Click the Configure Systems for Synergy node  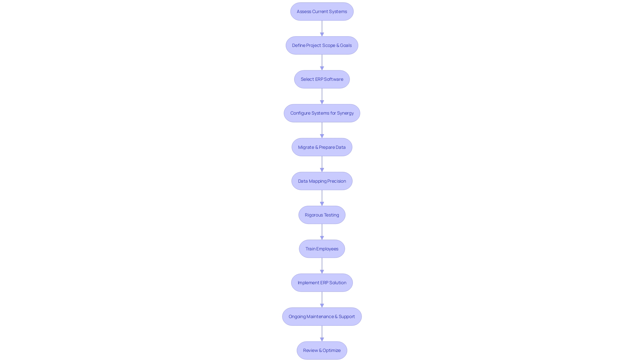pyautogui.click(x=322, y=113)
